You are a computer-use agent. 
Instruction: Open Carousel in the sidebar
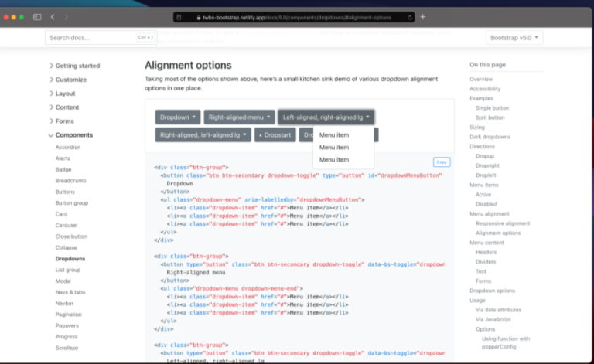[x=67, y=226]
